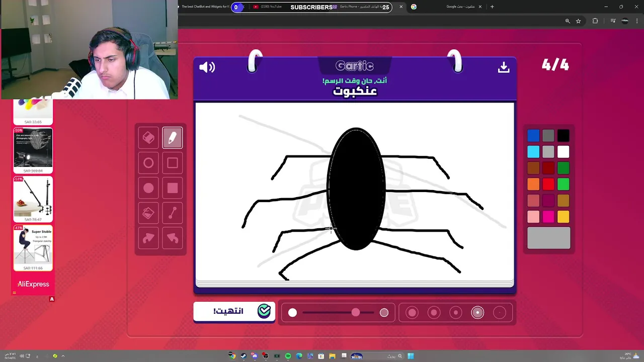The width and height of the screenshot is (644, 362).
Task: Select the highlighted fourth opacity preset
Action: pyautogui.click(x=477, y=313)
